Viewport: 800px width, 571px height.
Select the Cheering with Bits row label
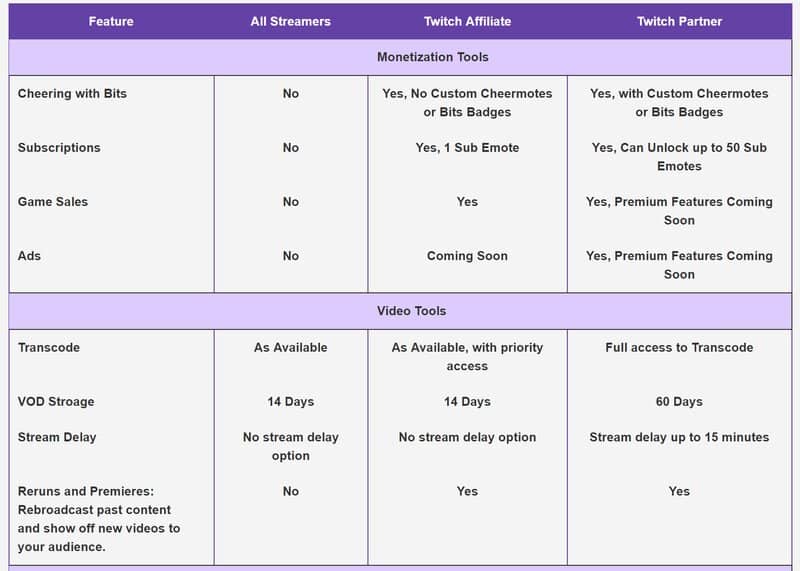click(x=72, y=93)
